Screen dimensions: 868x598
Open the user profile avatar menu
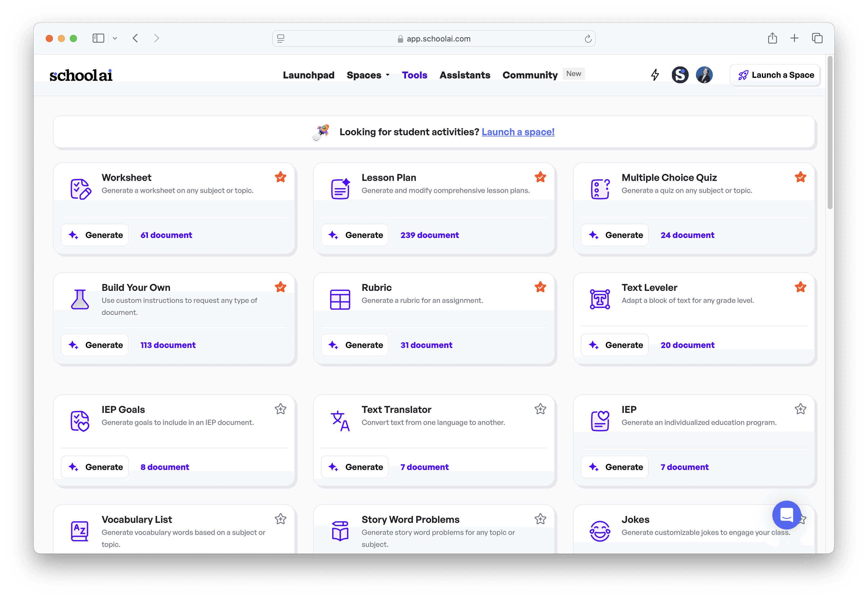click(704, 75)
